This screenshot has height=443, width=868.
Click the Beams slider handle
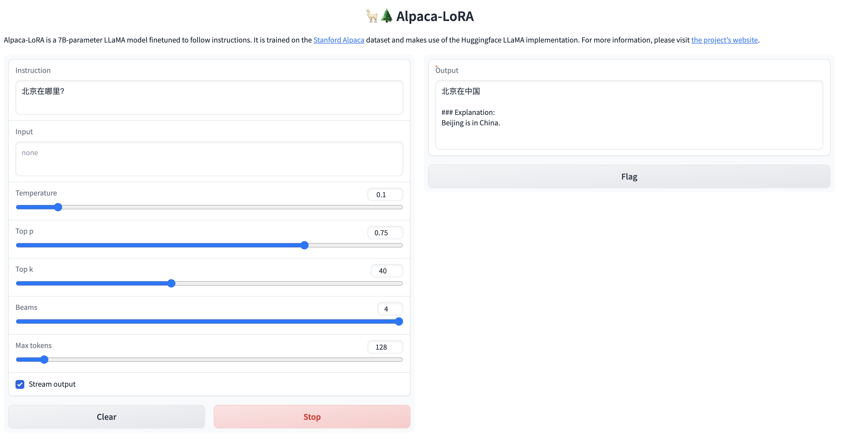pyautogui.click(x=399, y=321)
